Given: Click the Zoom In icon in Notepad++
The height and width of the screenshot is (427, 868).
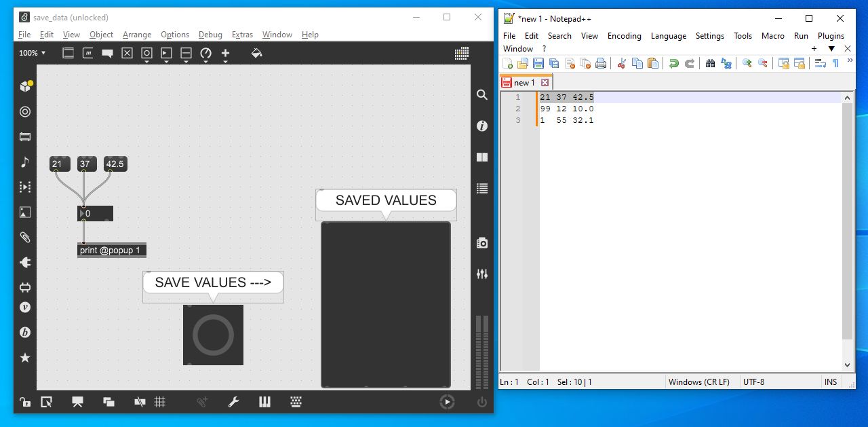Looking at the screenshot, I should 747,63.
